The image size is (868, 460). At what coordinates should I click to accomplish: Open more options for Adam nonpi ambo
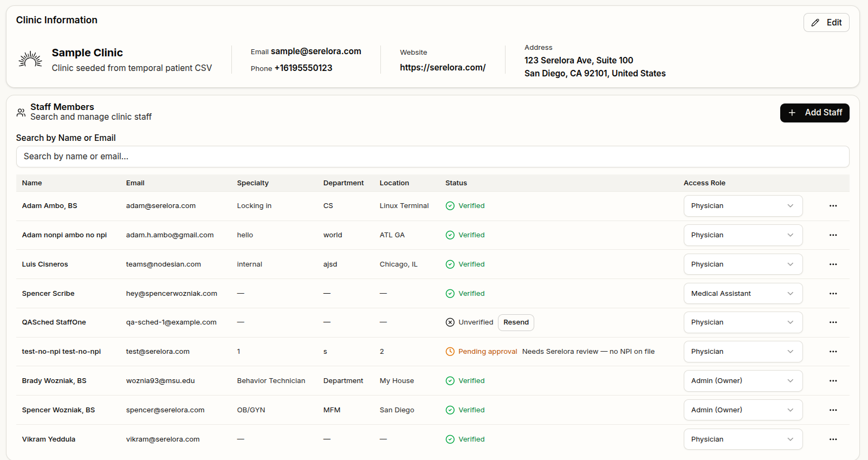[833, 235]
